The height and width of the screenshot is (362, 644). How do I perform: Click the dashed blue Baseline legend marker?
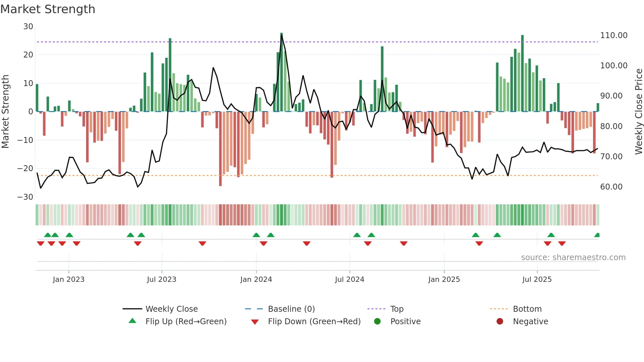point(254,309)
